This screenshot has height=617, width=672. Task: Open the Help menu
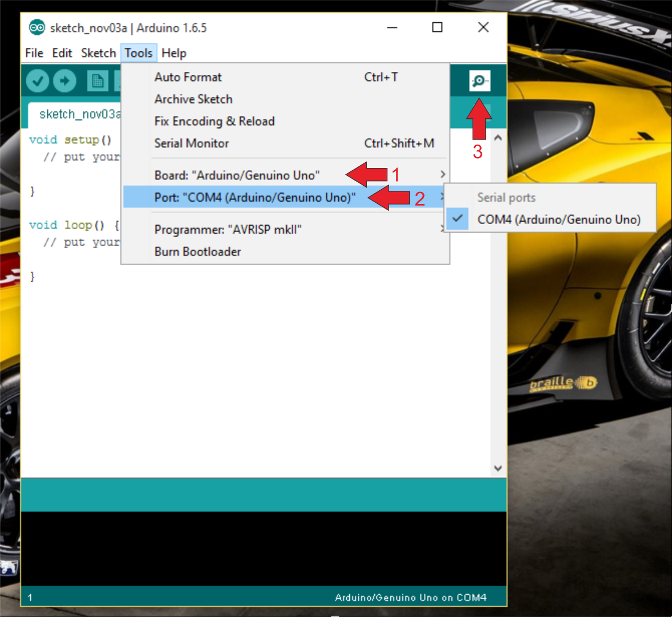point(174,53)
